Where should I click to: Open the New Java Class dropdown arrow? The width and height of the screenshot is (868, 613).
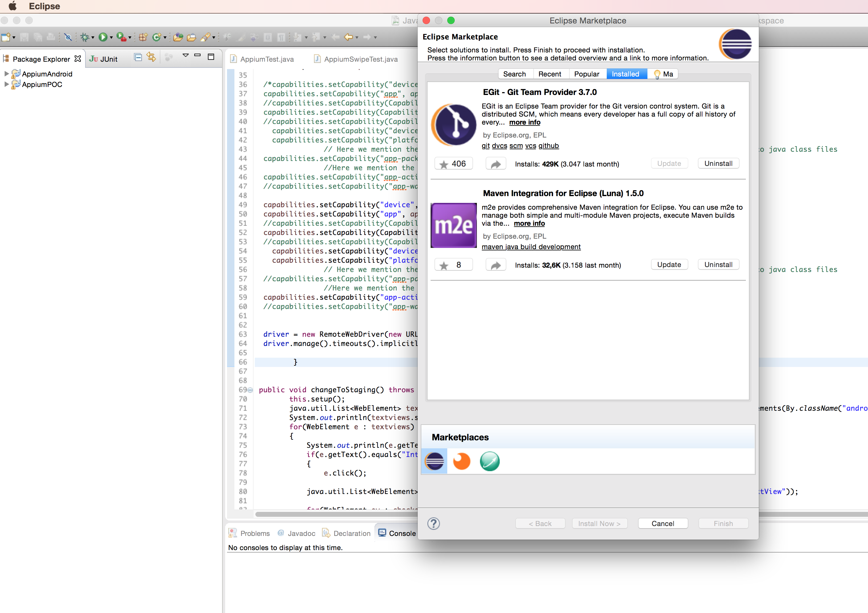tap(165, 37)
